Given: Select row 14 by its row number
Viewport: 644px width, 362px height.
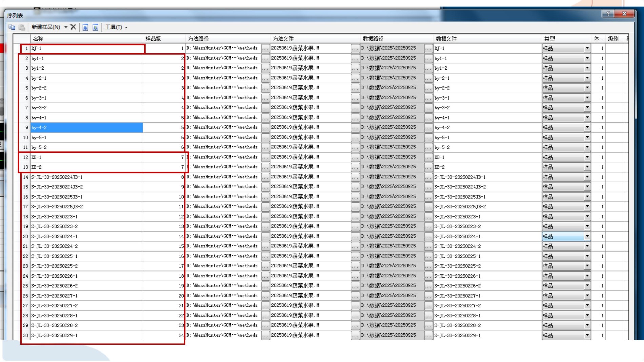Looking at the screenshot, I should pyautogui.click(x=25, y=177).
